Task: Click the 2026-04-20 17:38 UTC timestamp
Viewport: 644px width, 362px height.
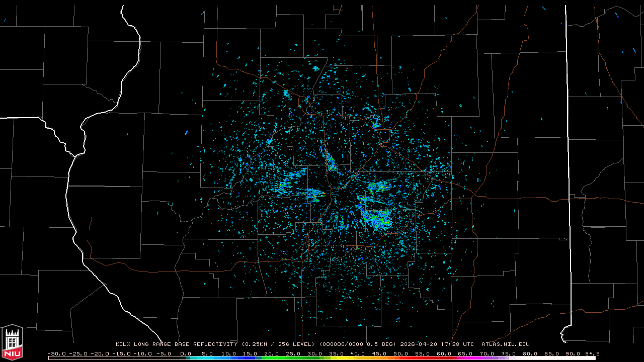Action: tap(437, 344)
